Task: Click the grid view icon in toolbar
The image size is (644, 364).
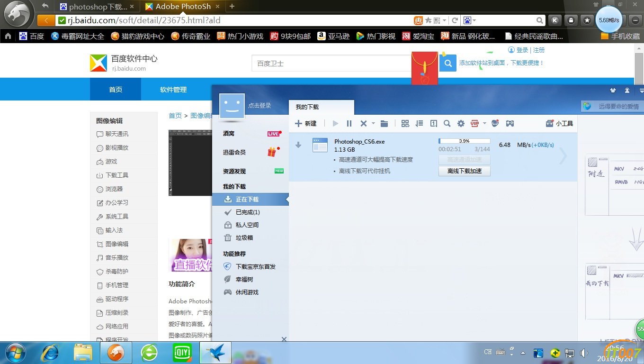Action: (405, 123)
